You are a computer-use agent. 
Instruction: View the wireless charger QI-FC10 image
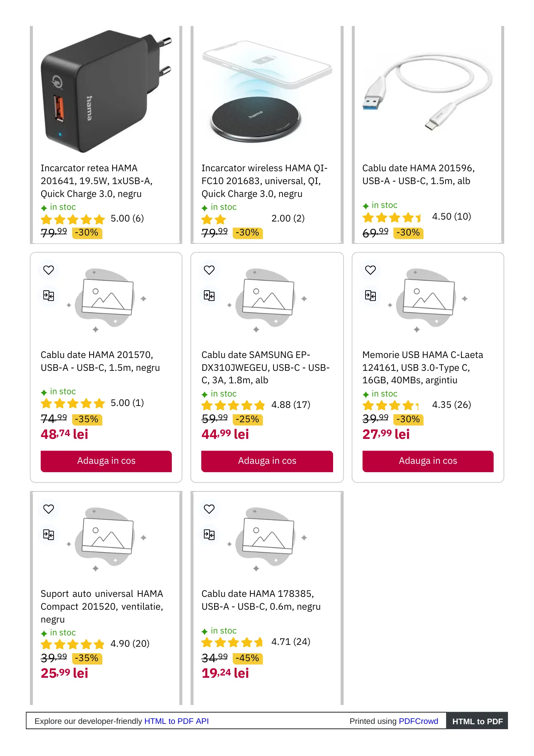coord(267,91)
